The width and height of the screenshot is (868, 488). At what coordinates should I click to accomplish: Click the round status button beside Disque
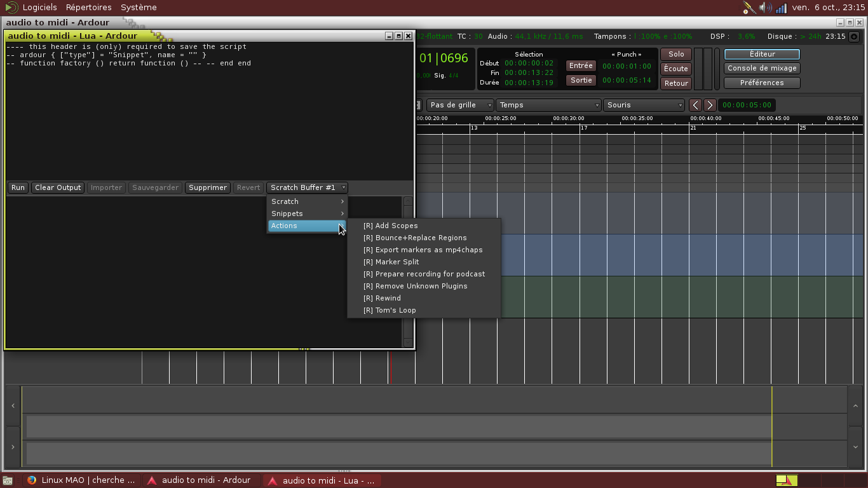[854, 37]
